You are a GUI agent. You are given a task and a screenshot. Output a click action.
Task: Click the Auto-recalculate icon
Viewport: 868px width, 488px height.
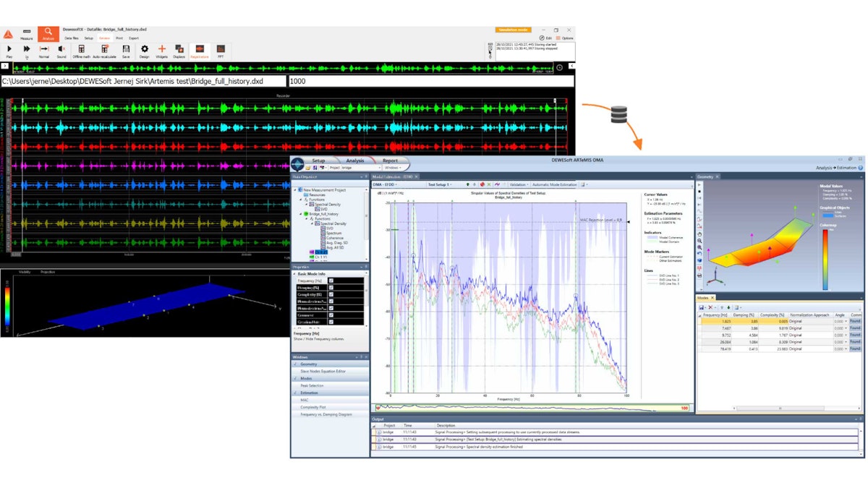tap(105, 50)
